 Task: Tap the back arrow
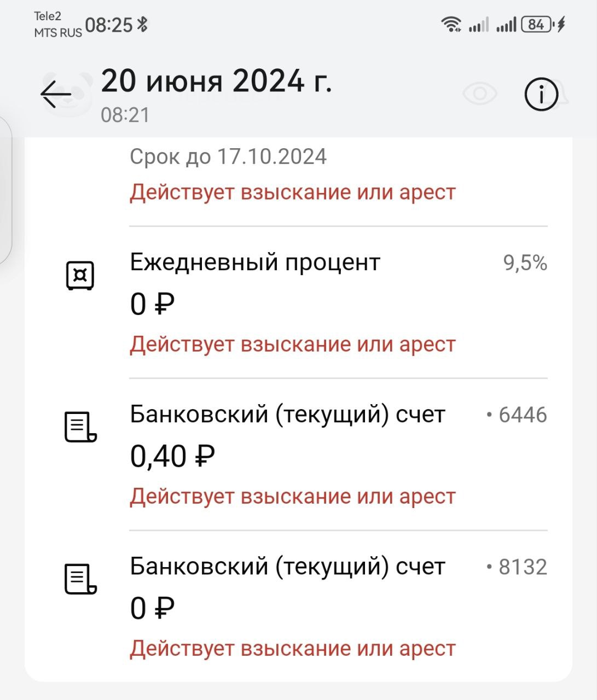point(56,95)
